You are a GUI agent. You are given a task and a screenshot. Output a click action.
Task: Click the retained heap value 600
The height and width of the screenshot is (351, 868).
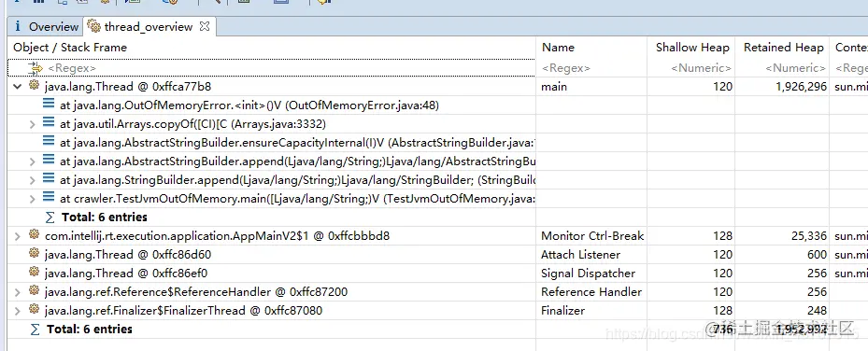point(817,255)
